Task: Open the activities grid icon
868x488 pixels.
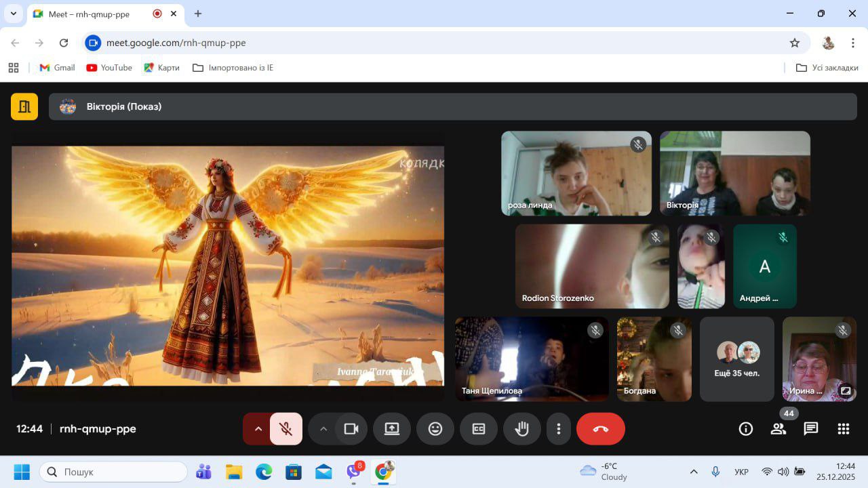Action: (x=843, y=429)
